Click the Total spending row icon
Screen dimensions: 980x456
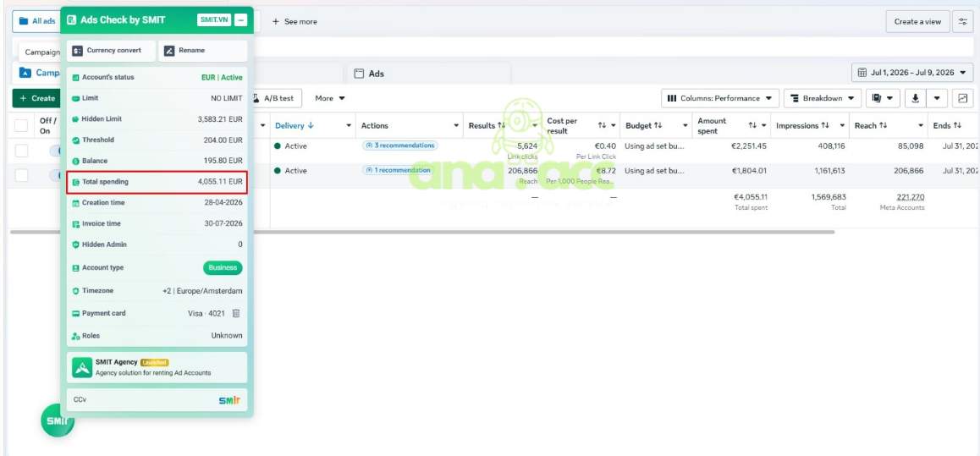pyautogui.click(x=75, y=182)
